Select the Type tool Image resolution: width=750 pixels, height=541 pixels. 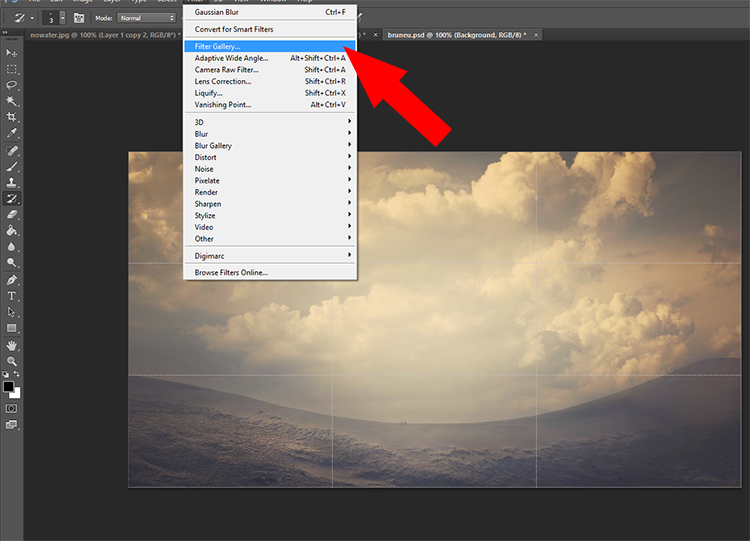tap(11, 296)
